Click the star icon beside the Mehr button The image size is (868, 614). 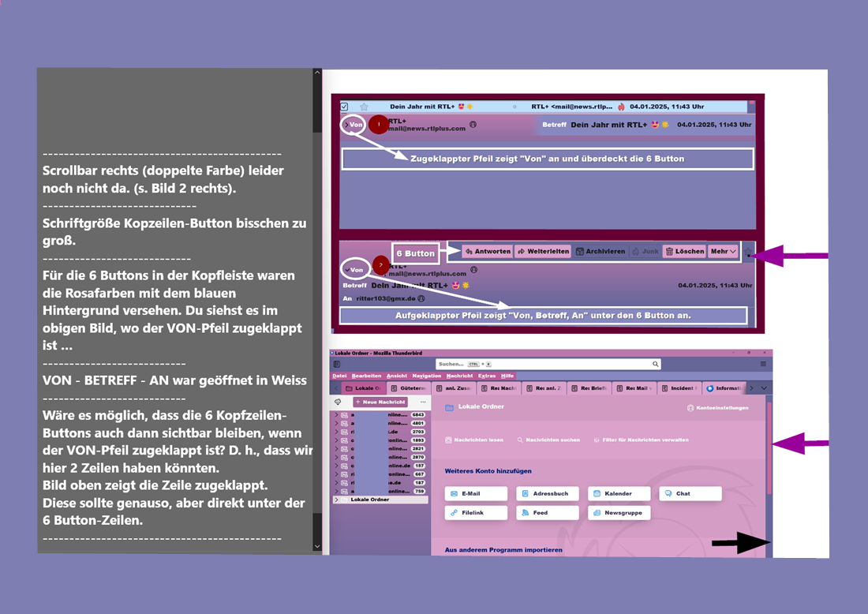click(748, 252)
